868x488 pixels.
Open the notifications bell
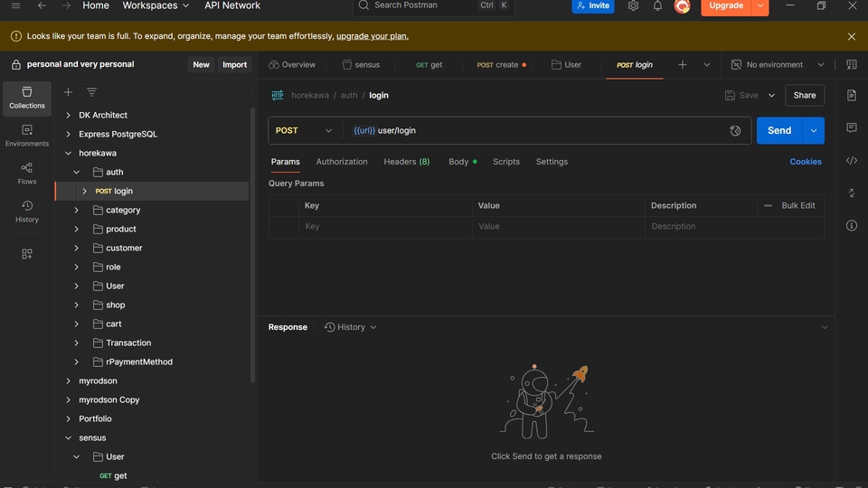[x=657, y=5]
